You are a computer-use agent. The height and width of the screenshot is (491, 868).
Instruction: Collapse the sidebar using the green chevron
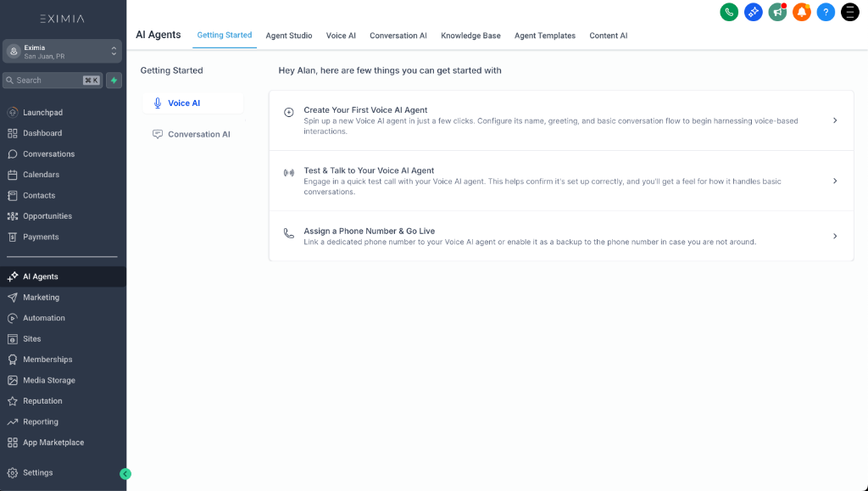click(x=125, y=473)
